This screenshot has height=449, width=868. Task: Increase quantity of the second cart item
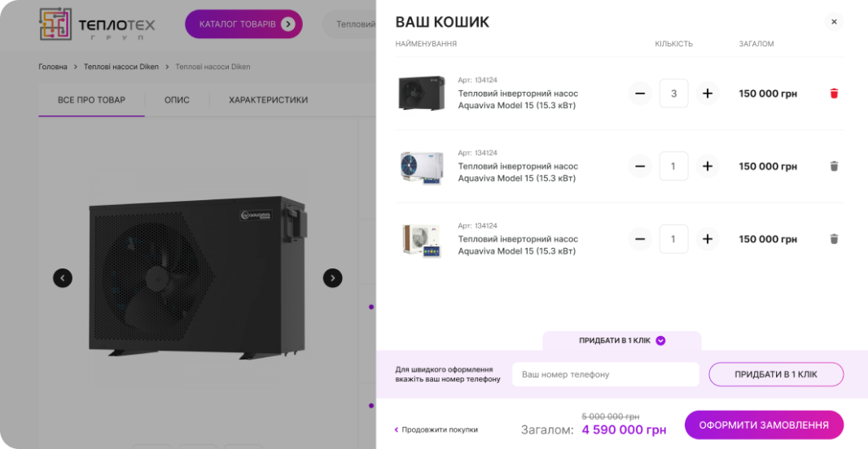[x=707, y=166]
